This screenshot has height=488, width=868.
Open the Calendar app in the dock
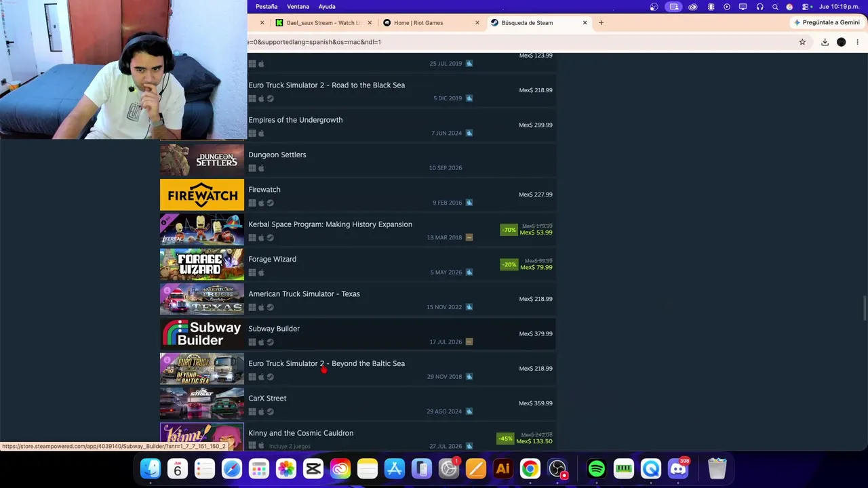point(178,468)
